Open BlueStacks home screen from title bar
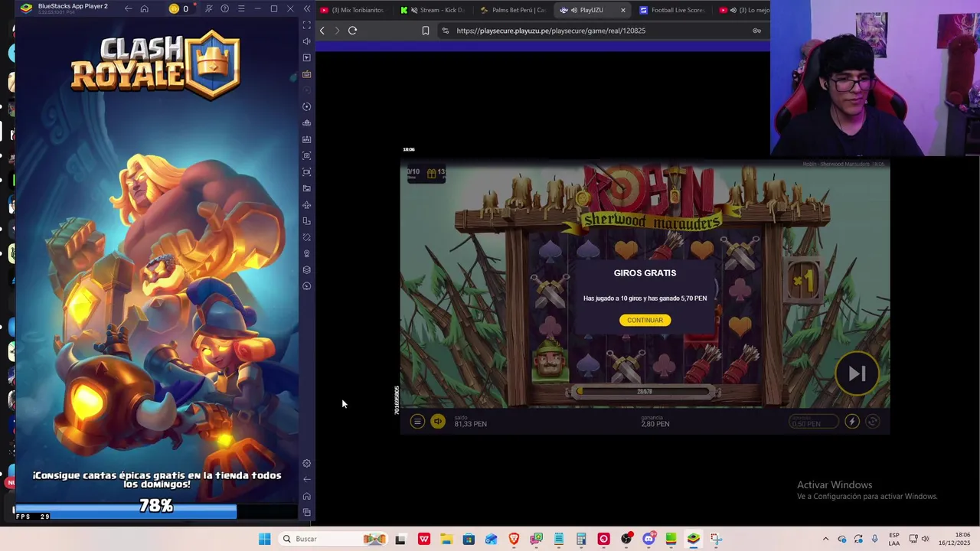 pos(144,8)
